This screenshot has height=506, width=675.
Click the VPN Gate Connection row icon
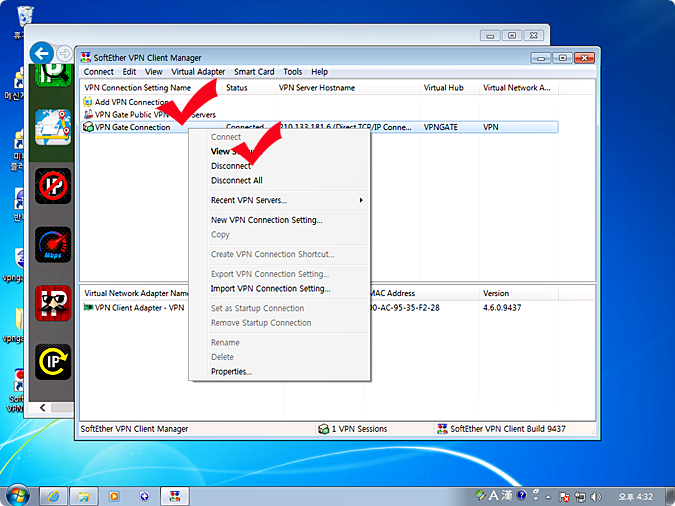coord(88,127)
